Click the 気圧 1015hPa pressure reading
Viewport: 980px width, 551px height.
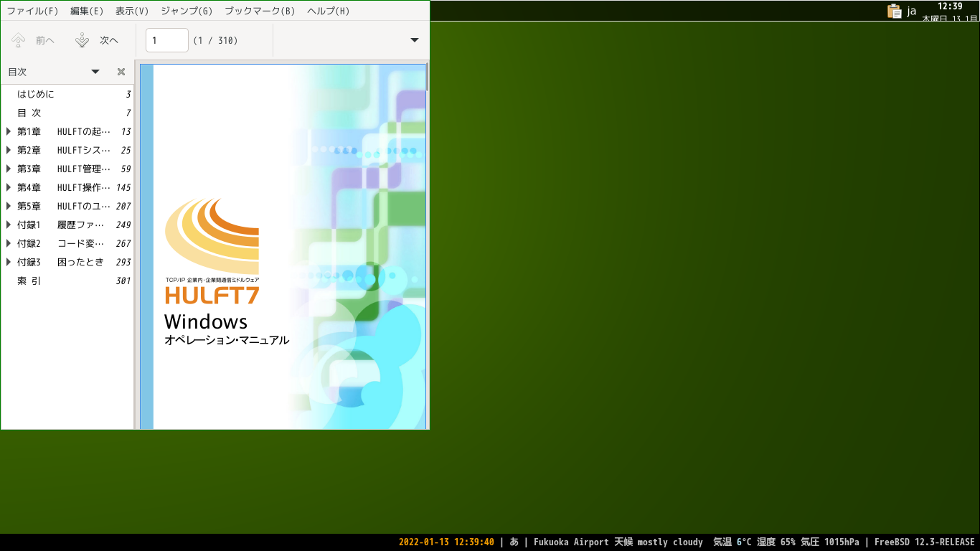829,542
